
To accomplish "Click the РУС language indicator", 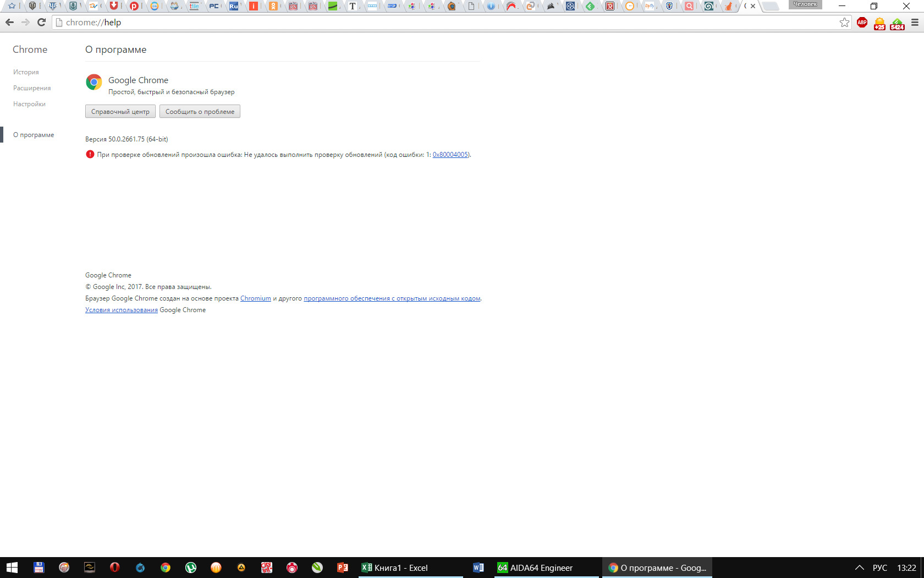I will (x=880, y=568).
